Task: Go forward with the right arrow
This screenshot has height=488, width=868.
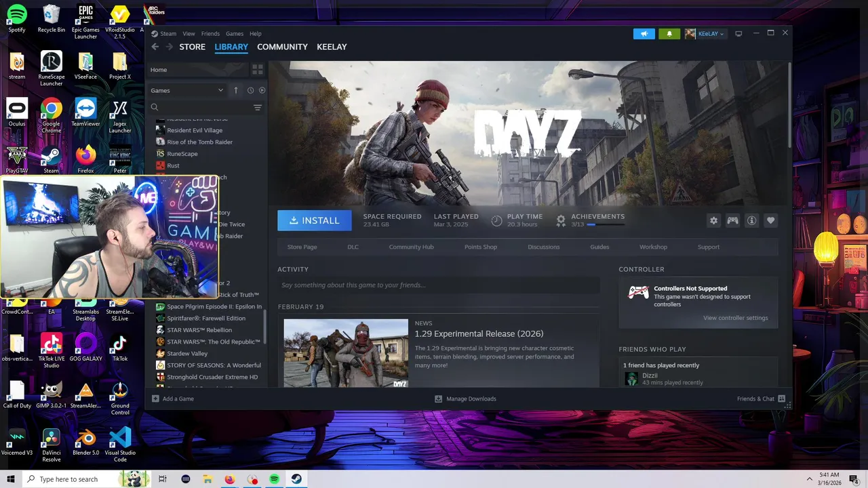Action: [x=168, y=47]
